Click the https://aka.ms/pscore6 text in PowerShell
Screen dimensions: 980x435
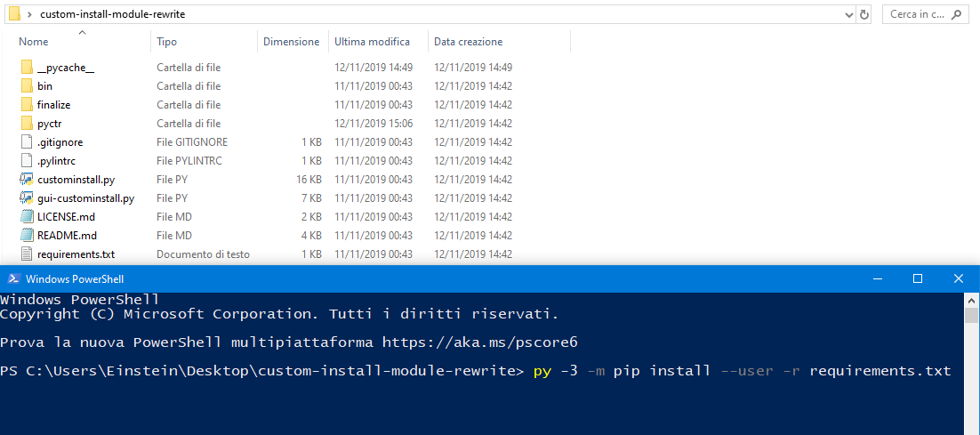tap(480, 342)
